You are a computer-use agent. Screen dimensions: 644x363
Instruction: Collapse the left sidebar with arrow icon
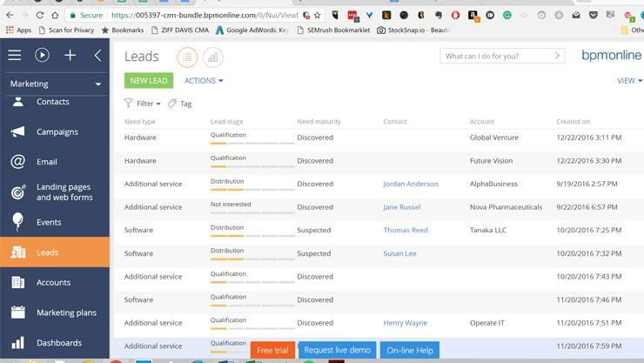[x=97, y=55]
